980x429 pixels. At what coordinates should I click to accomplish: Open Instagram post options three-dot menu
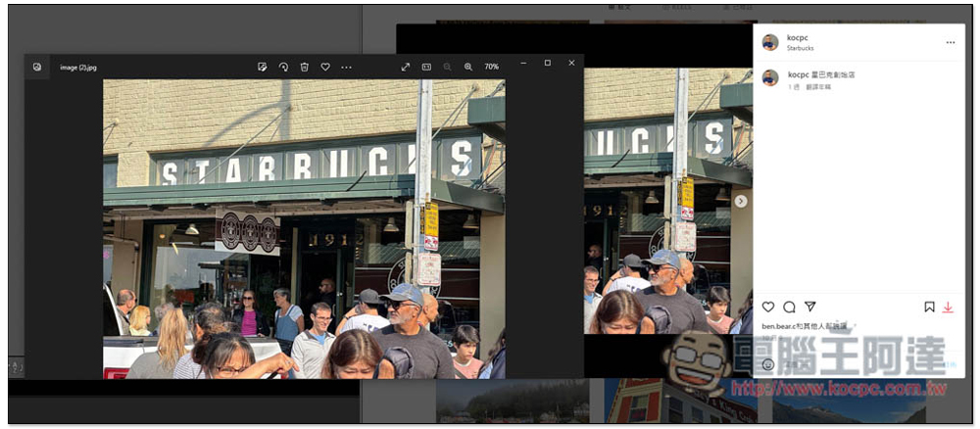(951, 42)
